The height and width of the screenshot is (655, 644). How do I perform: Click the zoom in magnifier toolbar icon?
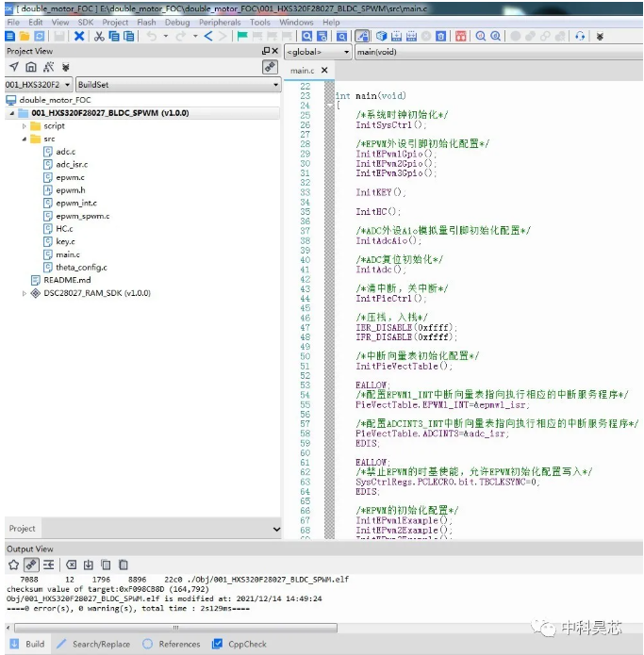click(481, 37)
